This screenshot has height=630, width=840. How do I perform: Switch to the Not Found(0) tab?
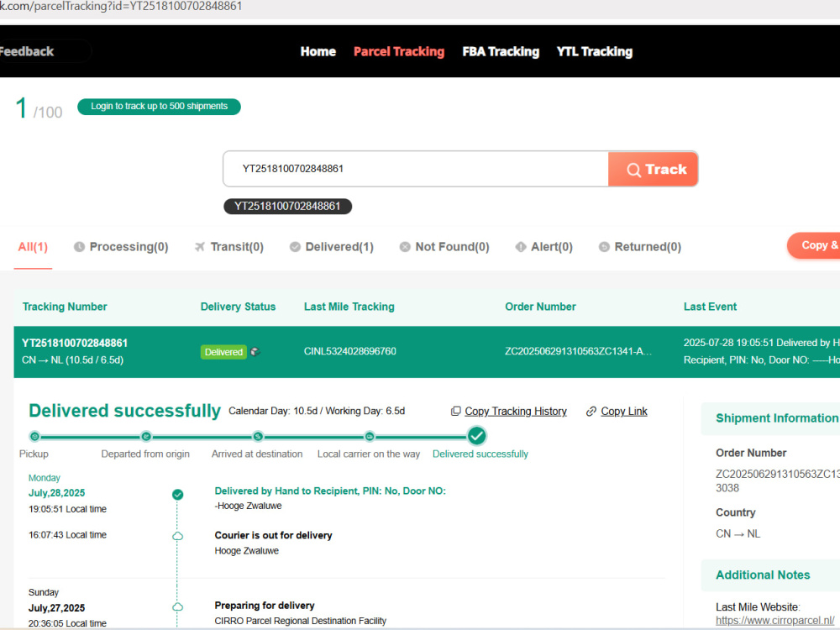[x=444, y=247]
